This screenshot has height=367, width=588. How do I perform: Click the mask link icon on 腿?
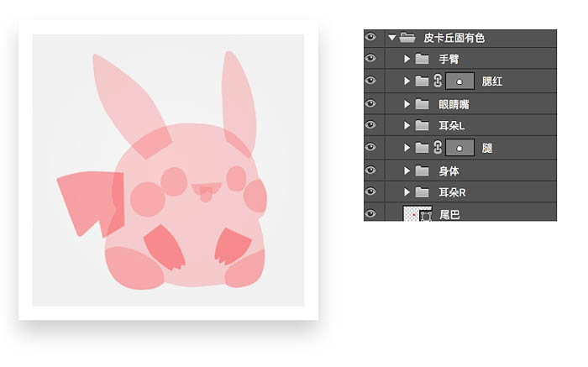point(438,148)
